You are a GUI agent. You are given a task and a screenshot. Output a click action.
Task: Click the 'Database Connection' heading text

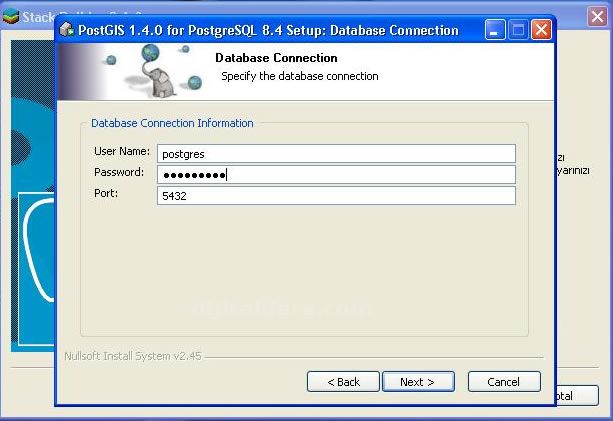276,58
